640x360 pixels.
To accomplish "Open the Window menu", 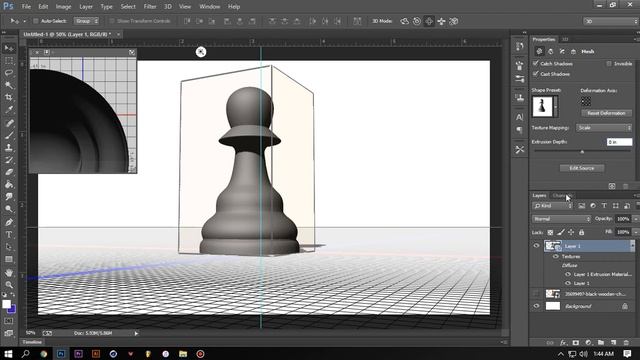I will tap(209, 7).
